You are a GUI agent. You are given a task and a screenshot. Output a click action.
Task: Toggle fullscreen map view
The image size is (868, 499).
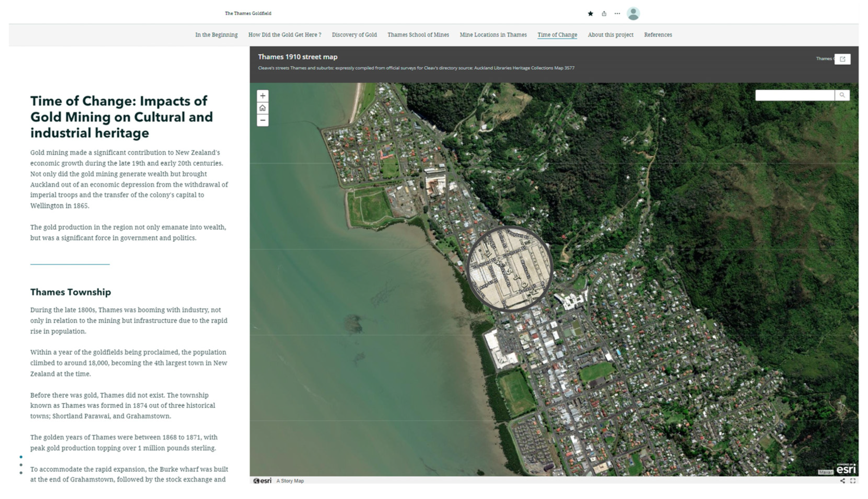click(x=853, y=481)
